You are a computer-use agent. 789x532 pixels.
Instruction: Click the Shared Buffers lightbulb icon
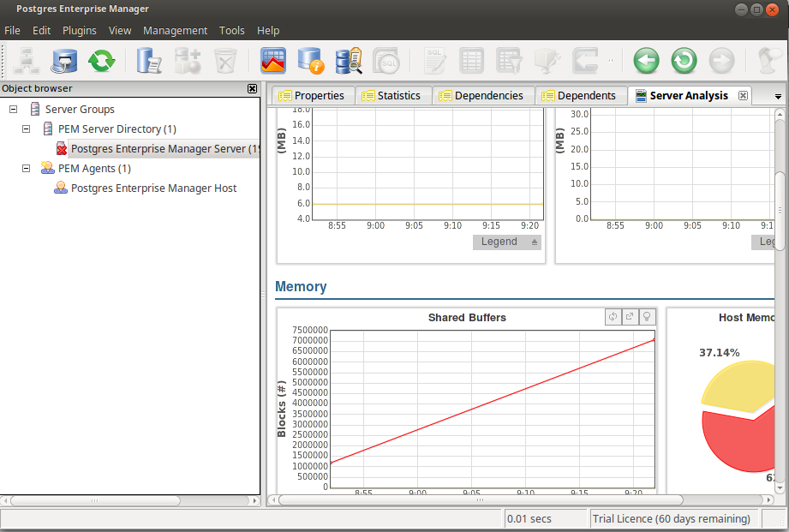[x=647, y=317]
